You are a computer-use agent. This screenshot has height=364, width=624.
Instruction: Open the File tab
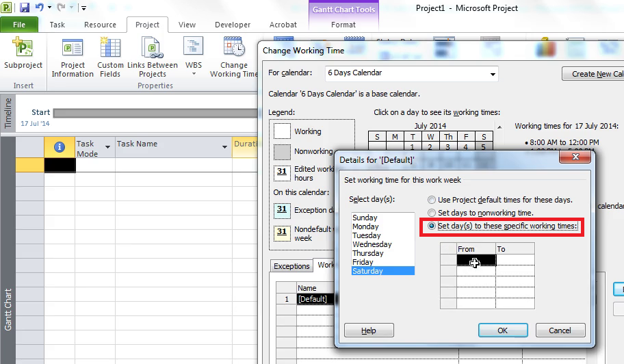(x=19, y=25)
